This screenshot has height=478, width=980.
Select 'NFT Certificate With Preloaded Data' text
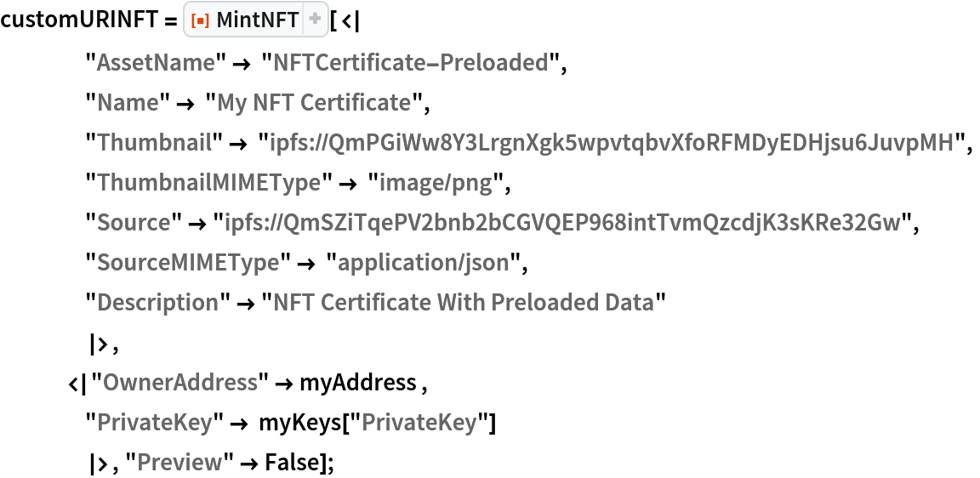464,303
